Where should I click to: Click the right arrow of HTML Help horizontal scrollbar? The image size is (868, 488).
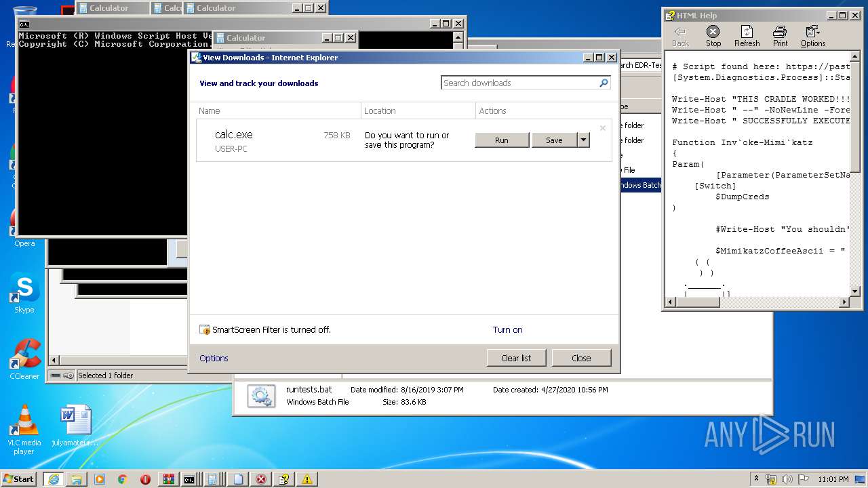pyautogui.click(x=844, y=302)
